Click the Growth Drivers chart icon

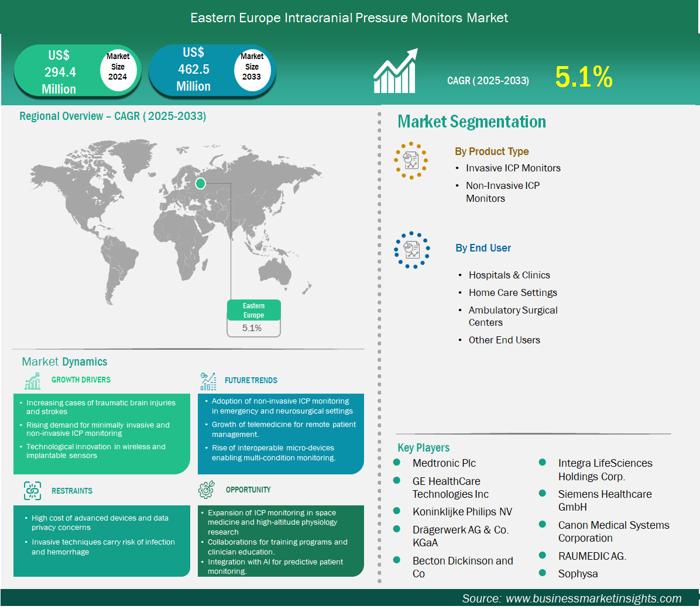pos(33,381)
